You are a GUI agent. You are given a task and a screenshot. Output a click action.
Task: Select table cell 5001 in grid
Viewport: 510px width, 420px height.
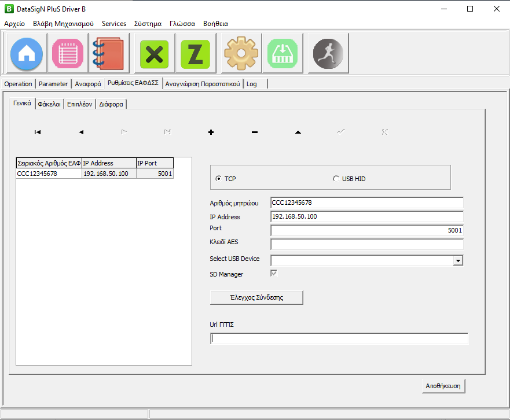tap(155, 174)
